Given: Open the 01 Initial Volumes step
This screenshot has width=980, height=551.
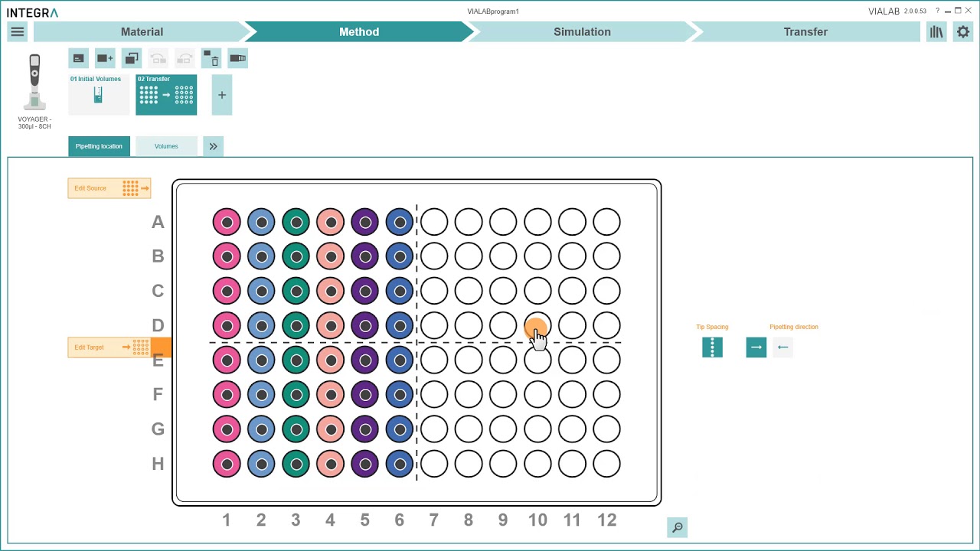Looking at the screenshot, I should 99,95.
